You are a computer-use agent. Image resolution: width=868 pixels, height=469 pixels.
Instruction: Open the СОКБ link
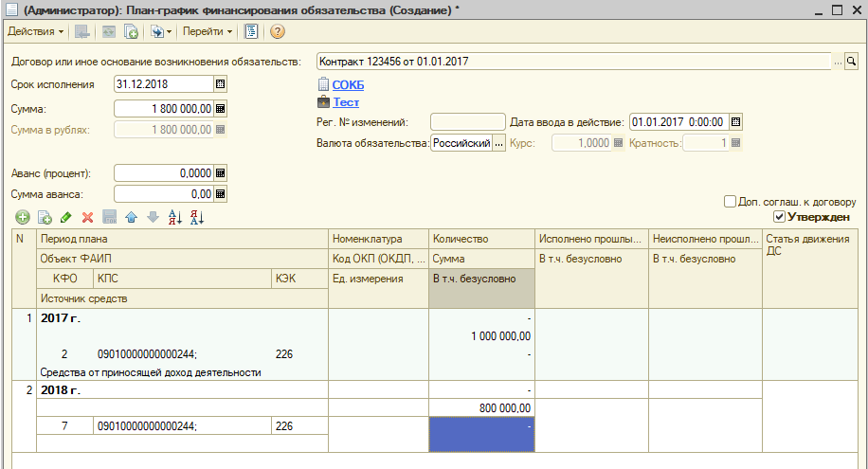tap(348, 85)
